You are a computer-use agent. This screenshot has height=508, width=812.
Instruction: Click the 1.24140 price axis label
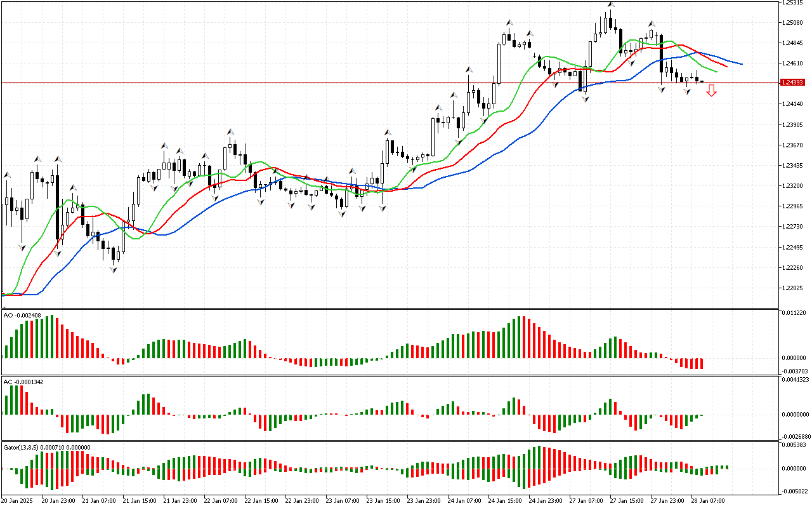(x=793, y=104)
